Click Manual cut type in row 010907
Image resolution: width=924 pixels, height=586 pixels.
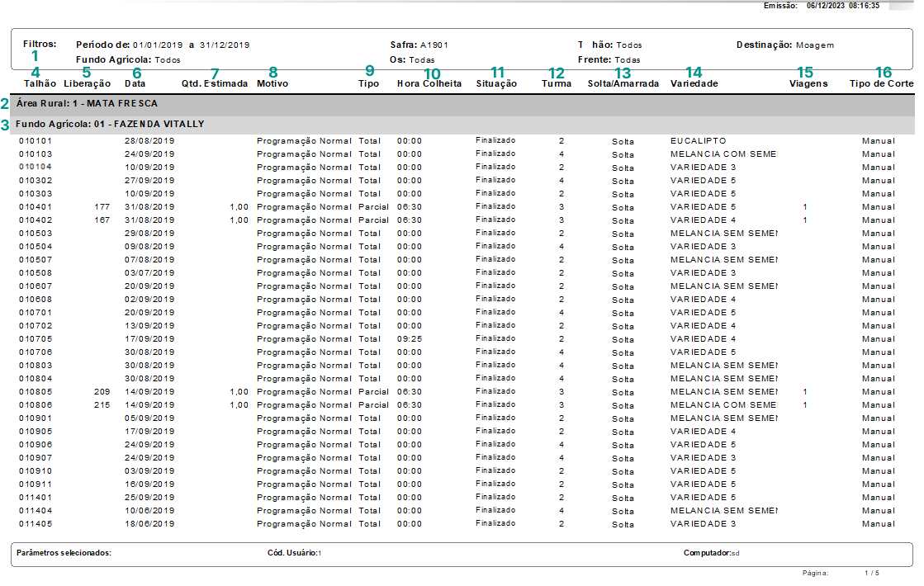(878, 458)
